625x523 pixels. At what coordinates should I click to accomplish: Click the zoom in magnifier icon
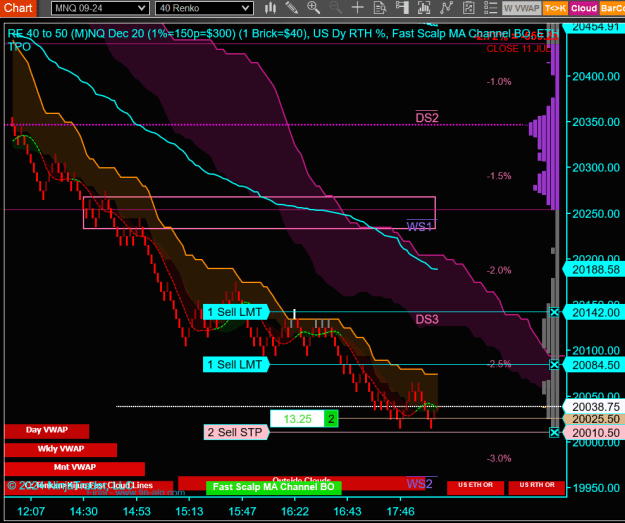(x=313, y=8)
